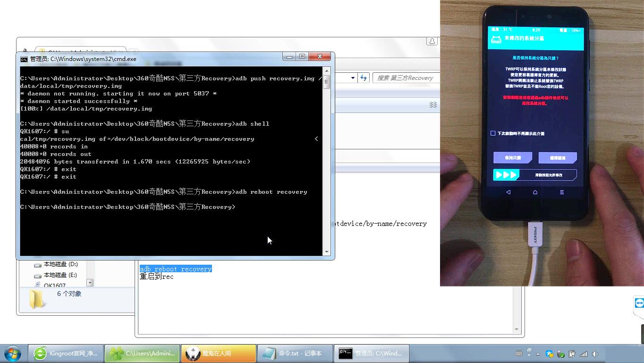644x363 pixels.
Task: Click the user profile icon above Explorer
Action: click(432, 42)
